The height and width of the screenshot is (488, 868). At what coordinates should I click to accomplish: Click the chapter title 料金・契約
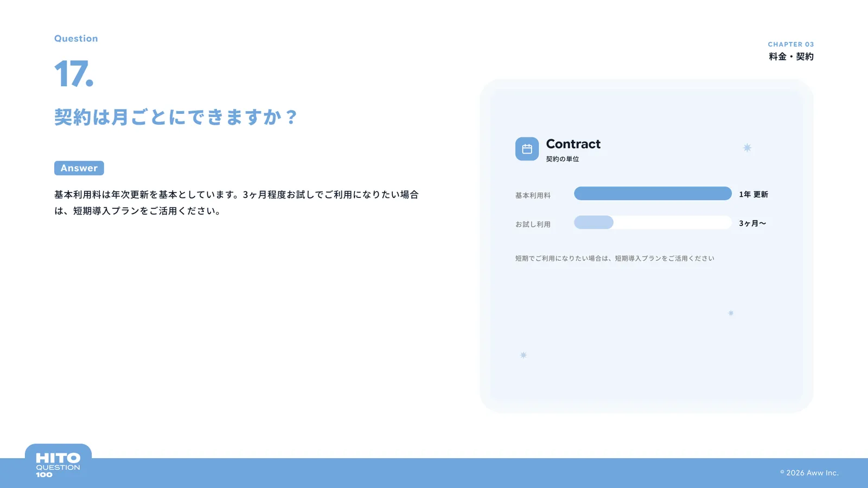(791, 56)
